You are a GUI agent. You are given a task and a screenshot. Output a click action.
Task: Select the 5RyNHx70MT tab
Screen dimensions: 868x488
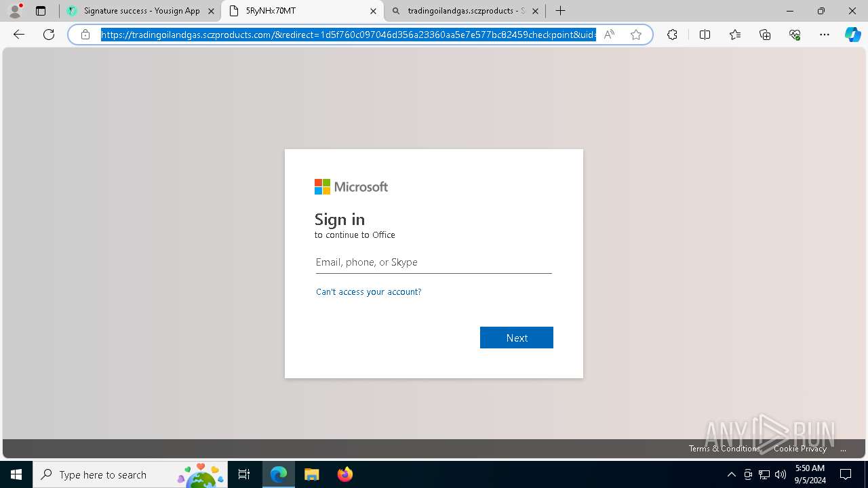coord(302,11)
